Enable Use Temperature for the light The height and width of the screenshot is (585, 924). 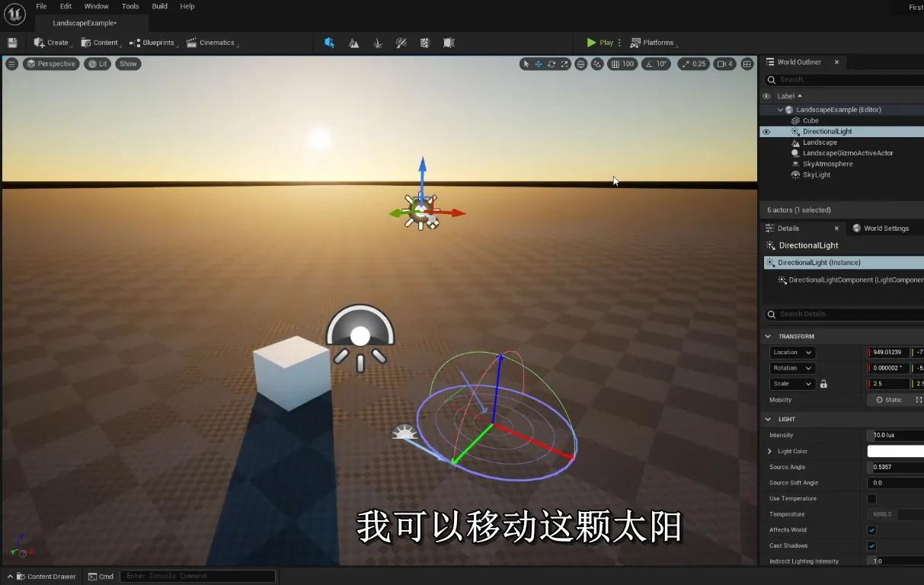click(871, 498)
